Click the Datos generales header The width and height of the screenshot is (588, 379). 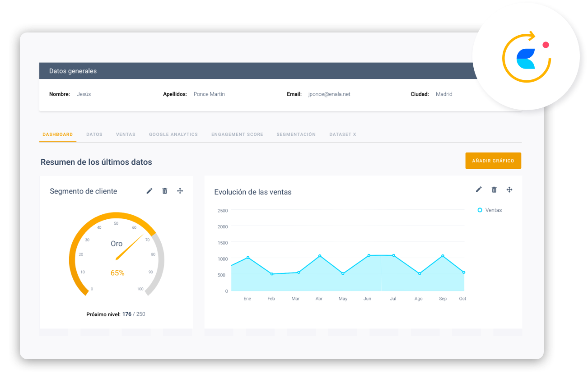coord(73,71)
